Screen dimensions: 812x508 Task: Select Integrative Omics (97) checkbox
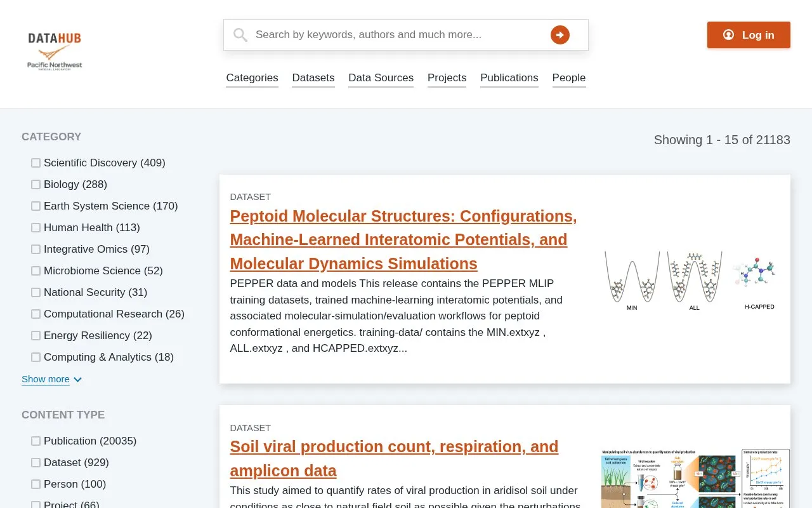click(36, 250)
